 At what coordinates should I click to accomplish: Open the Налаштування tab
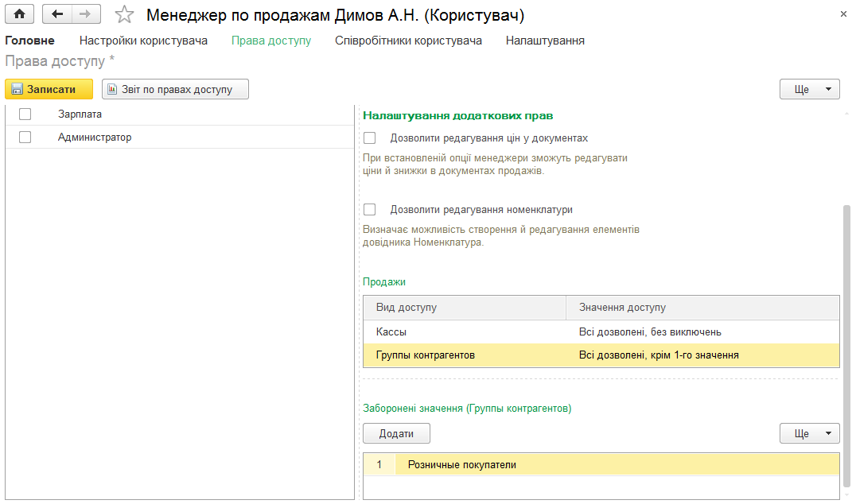click(545, 41)
